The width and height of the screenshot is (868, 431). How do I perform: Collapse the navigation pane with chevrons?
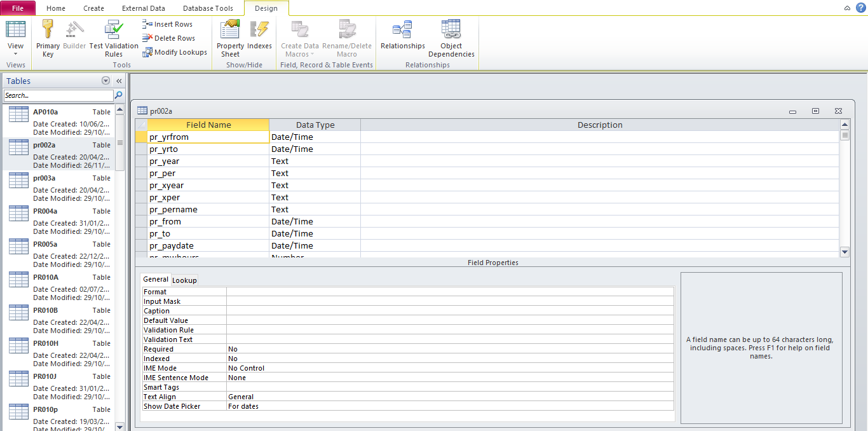[119, 81]
